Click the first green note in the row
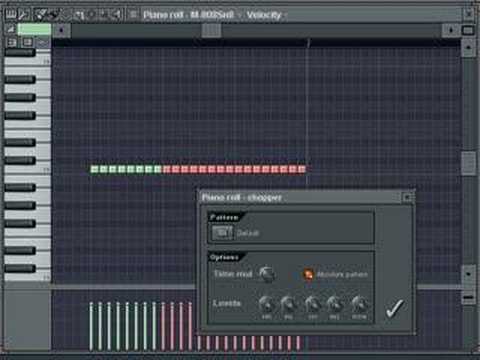Screen dimensions: 480x360 coord(95,169)
